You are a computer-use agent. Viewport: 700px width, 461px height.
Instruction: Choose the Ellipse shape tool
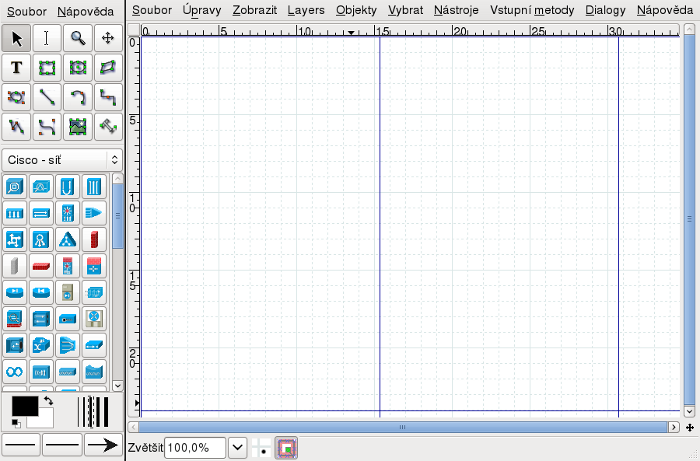tap(77, 68)
